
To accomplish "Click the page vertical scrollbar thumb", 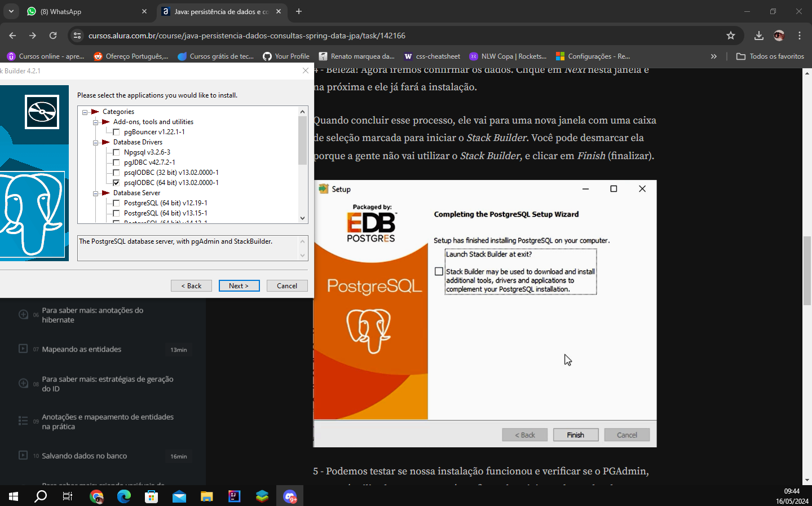I will point(807,271).
